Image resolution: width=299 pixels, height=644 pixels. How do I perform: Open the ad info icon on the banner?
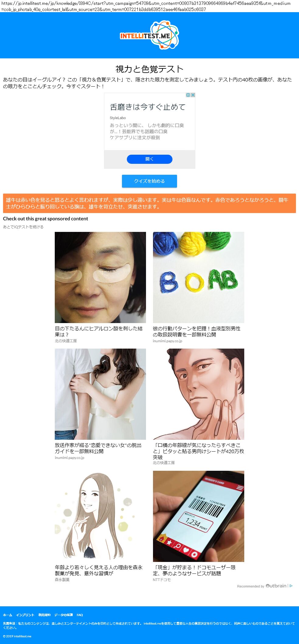tap(188, 95)
